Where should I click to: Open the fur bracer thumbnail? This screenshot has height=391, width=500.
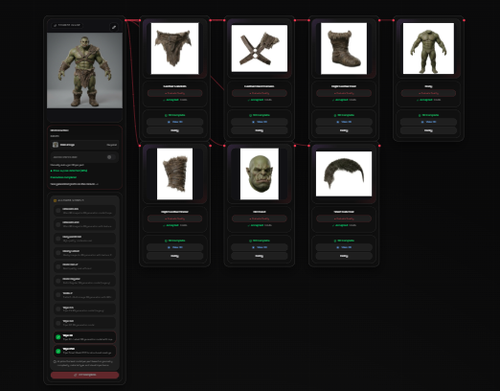click(x=175, y=174)
